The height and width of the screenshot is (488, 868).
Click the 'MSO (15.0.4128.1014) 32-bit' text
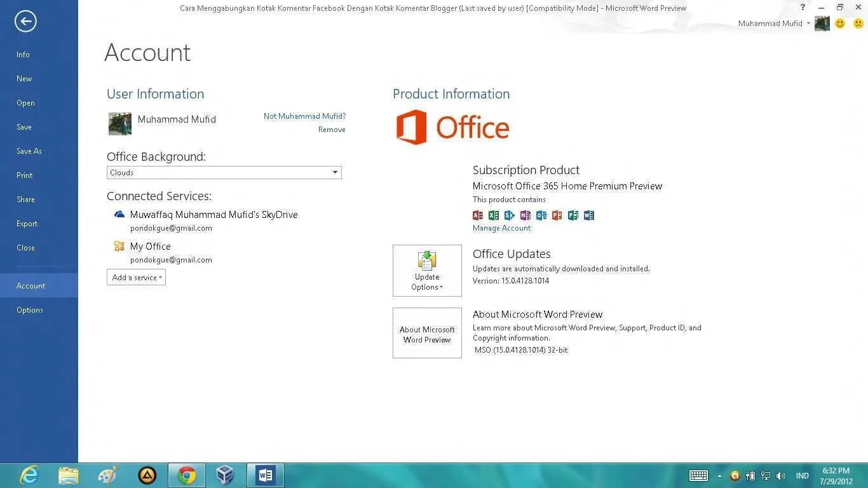point(521,350)
